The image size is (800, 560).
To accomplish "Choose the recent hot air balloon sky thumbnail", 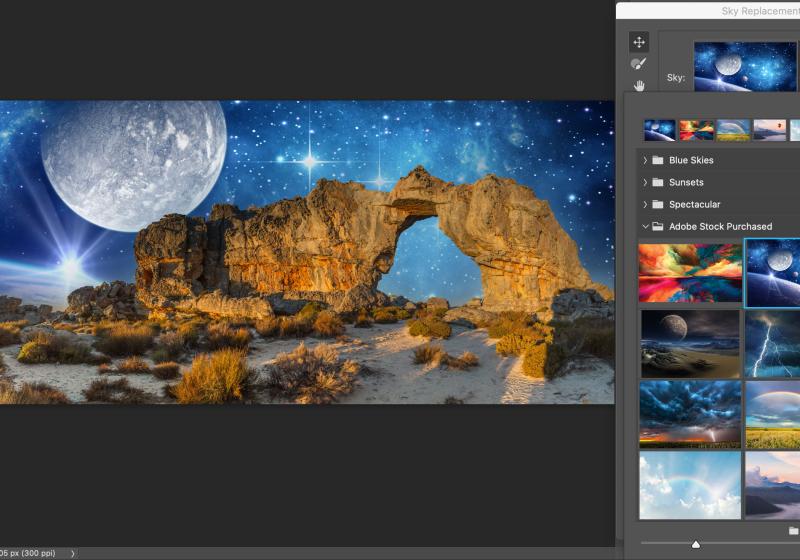I will [770, 131].
